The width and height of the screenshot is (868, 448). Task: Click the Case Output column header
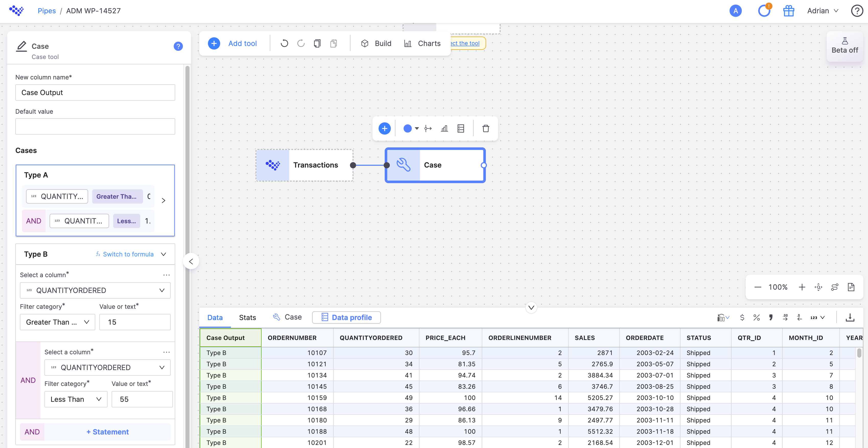[230, 337]
